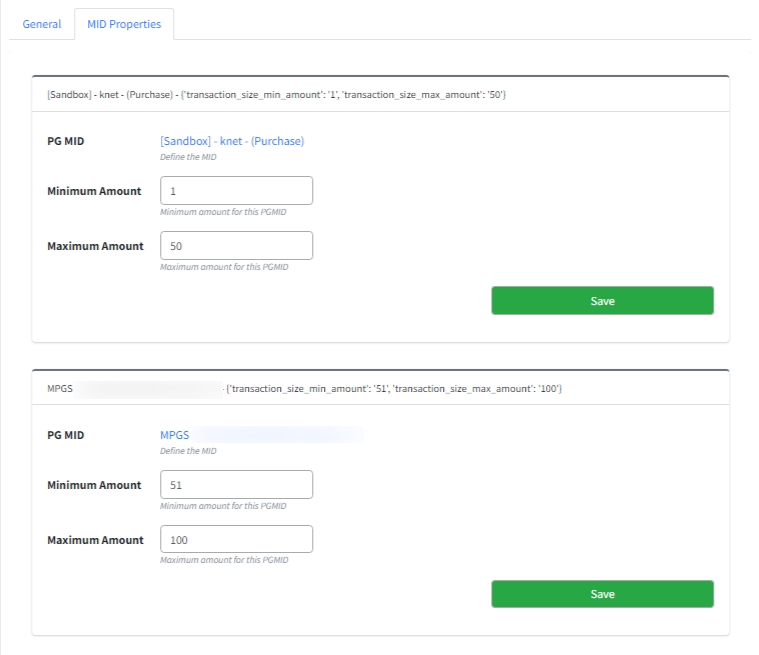Focus Maximum Amount field containing 100
The height and width of the screenshot is (655, 759).
(236, 540)
